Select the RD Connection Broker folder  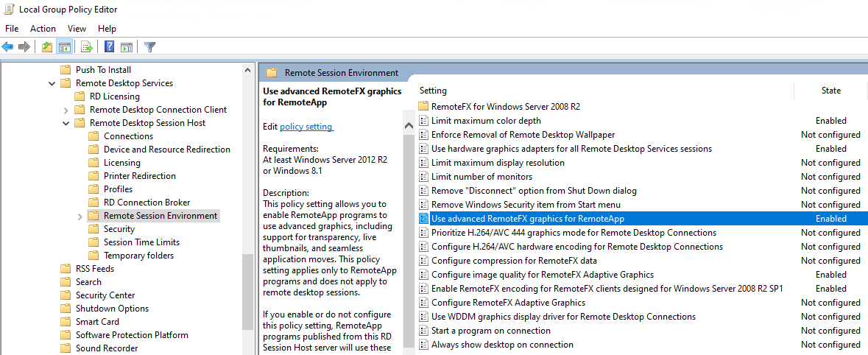click(147, 203)
